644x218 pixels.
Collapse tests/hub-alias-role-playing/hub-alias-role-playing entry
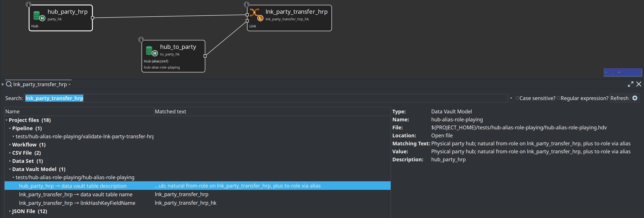pos(13,177)
